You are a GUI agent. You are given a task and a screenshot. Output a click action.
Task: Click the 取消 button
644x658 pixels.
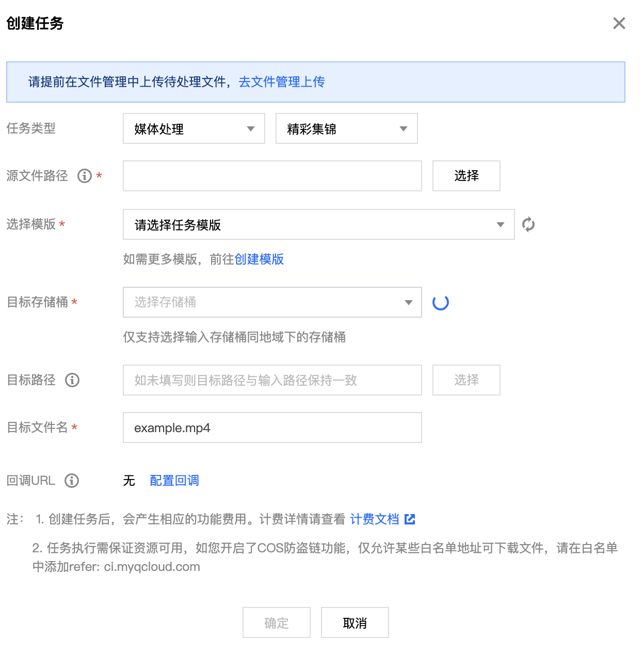click(x=355, y=622)
